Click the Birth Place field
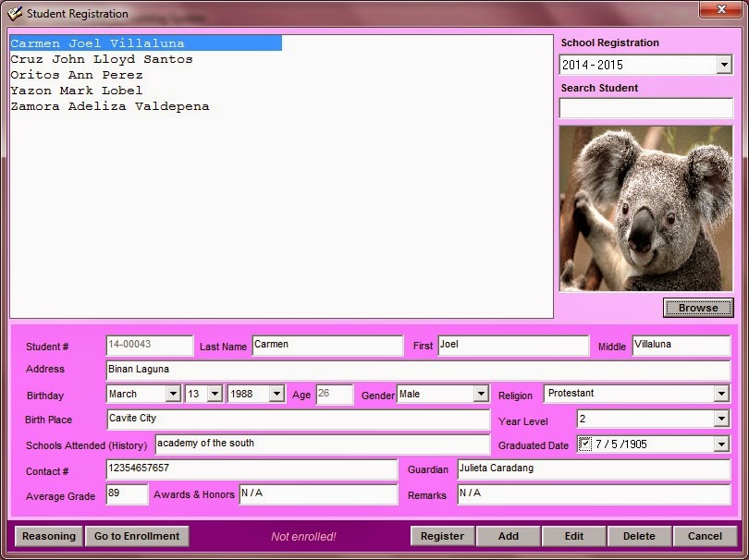The width and height of the screenshot is (749, 560). pos(299,420)
